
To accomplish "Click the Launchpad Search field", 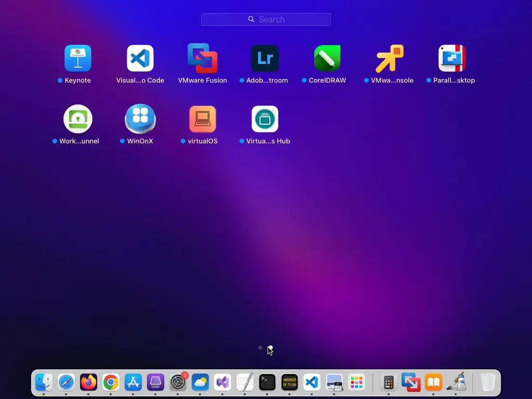I will coord(266,19).
